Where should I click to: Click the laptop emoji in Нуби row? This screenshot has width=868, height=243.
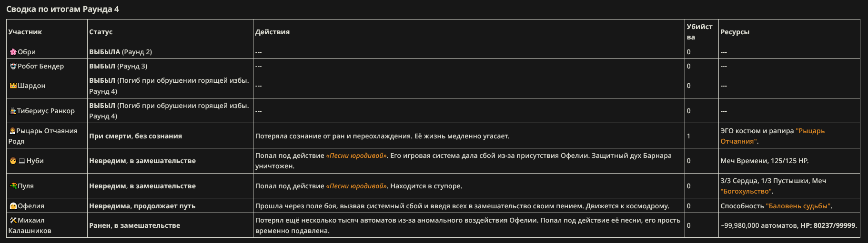click(22, 161)
